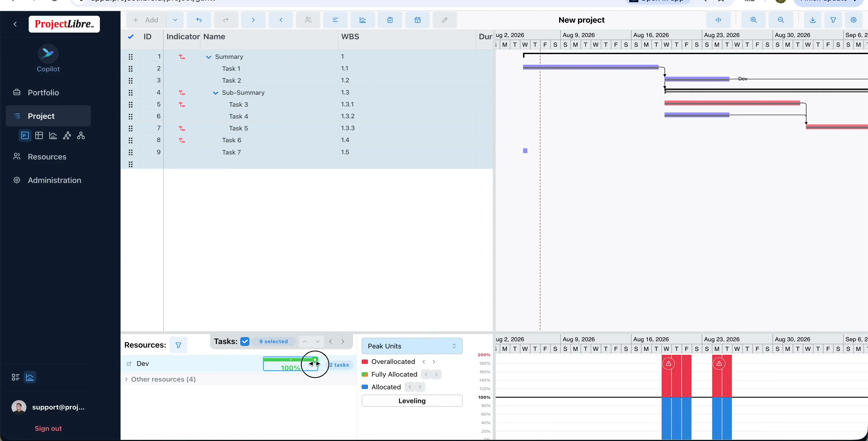Uncheck the Tasks checkbox
868x441 pixels.
245,342
